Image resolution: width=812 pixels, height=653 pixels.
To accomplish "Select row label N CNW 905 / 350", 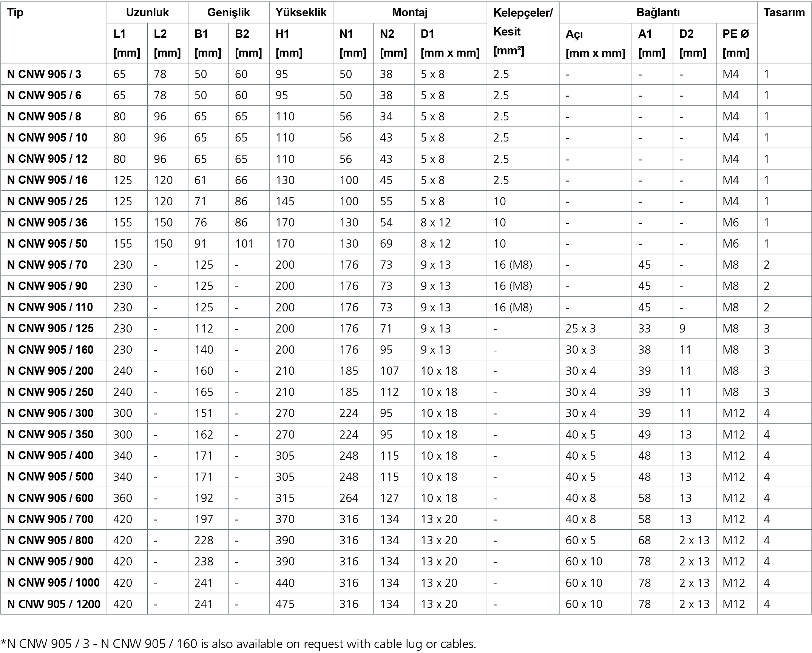I will [x=50, y=434].
